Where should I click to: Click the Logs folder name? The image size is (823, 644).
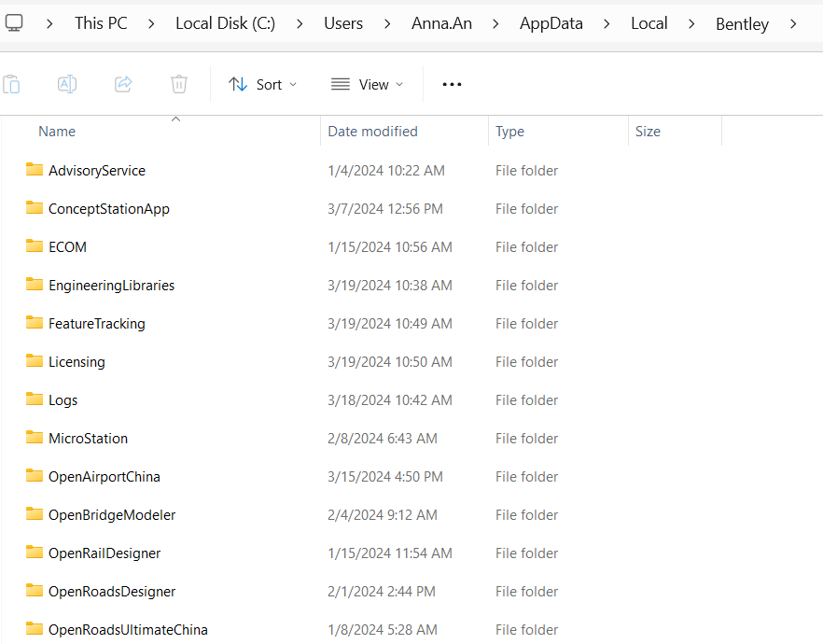click(x=63, y=400)
